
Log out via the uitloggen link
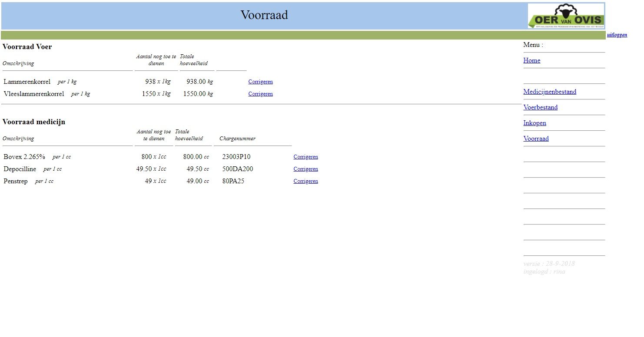pyautogui.click(x=617, y=35)
